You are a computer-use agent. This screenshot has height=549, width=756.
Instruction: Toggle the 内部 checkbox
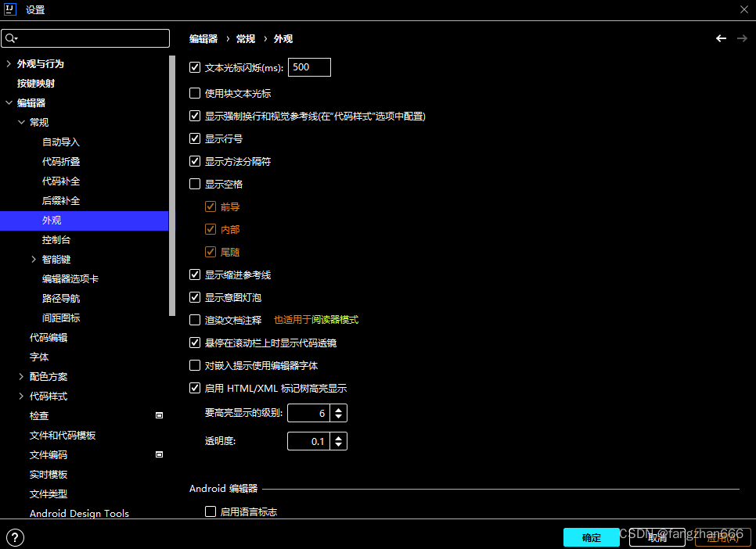click(211, 229)
